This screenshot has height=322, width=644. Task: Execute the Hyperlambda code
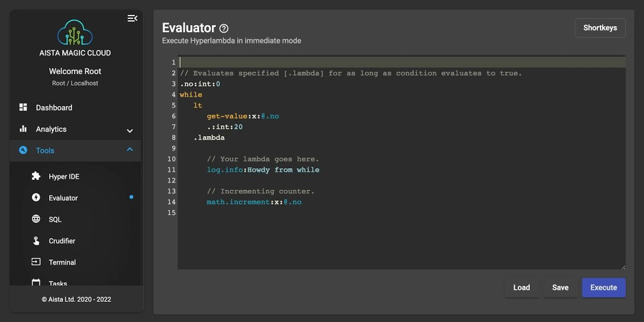tap(604, 287)
